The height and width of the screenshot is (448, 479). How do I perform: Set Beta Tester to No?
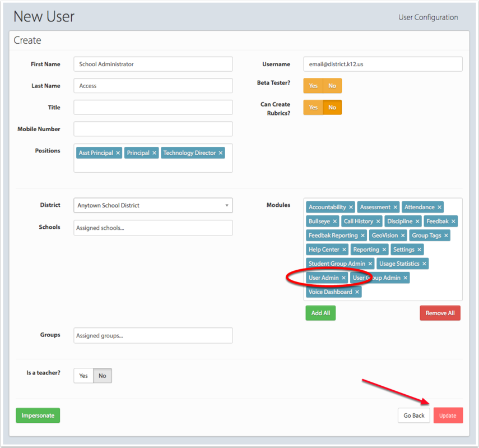click(x=332, y=86)
